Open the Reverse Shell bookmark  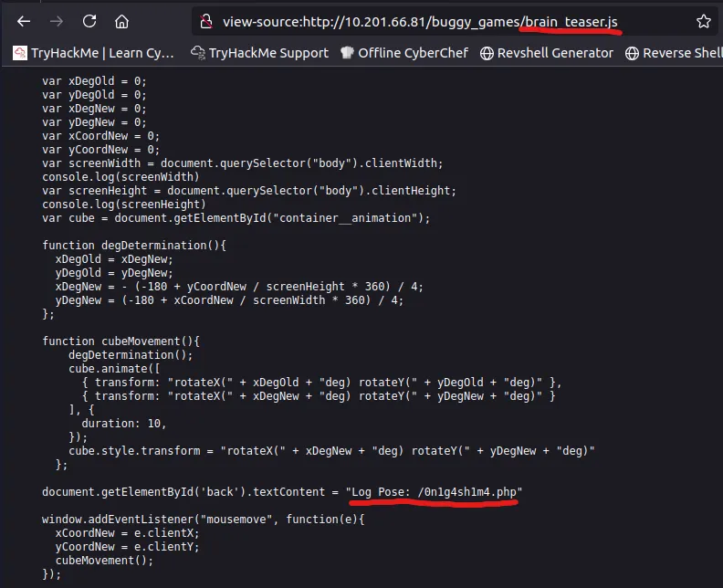pos(674,53)
